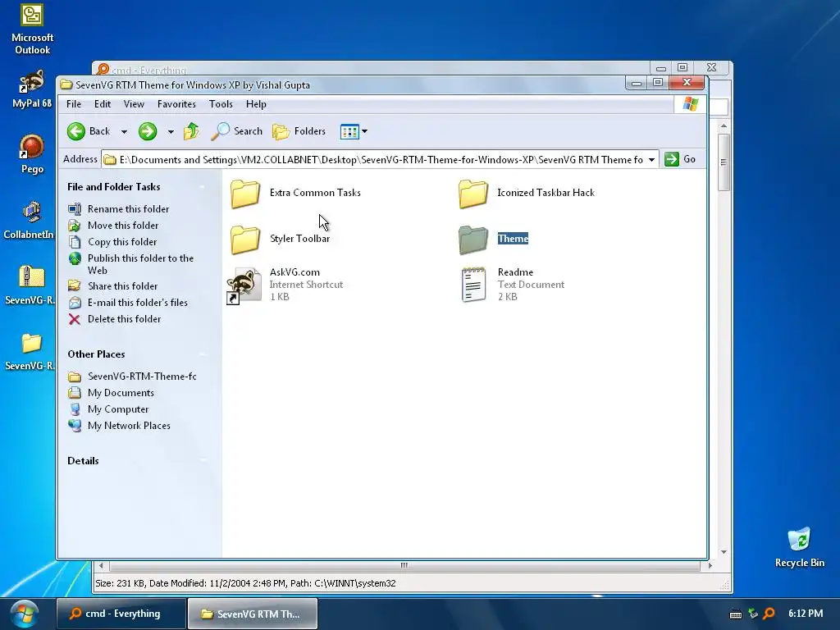840x630 pixels.
Task: Go up one folder level
Action: tap(191, 131)
